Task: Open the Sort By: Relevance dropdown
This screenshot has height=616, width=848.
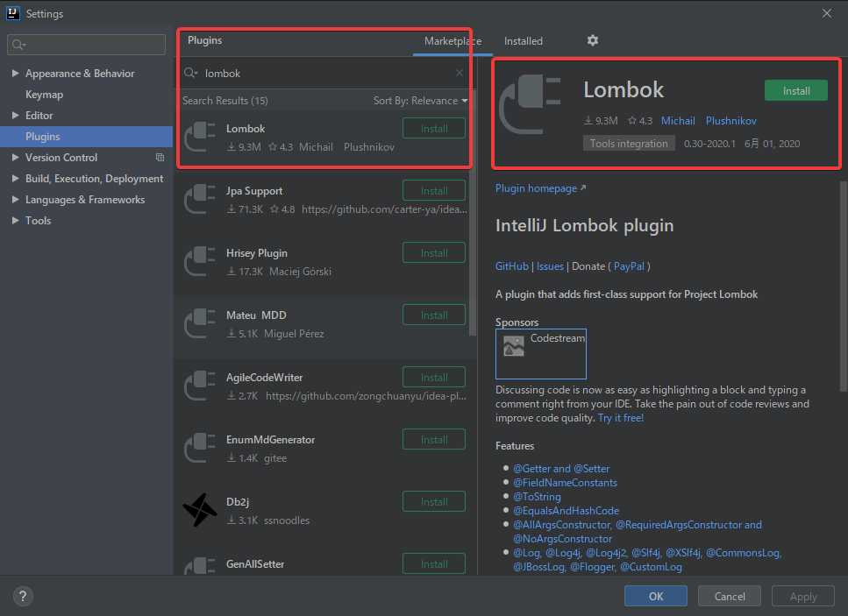Action: click(420, 101)
